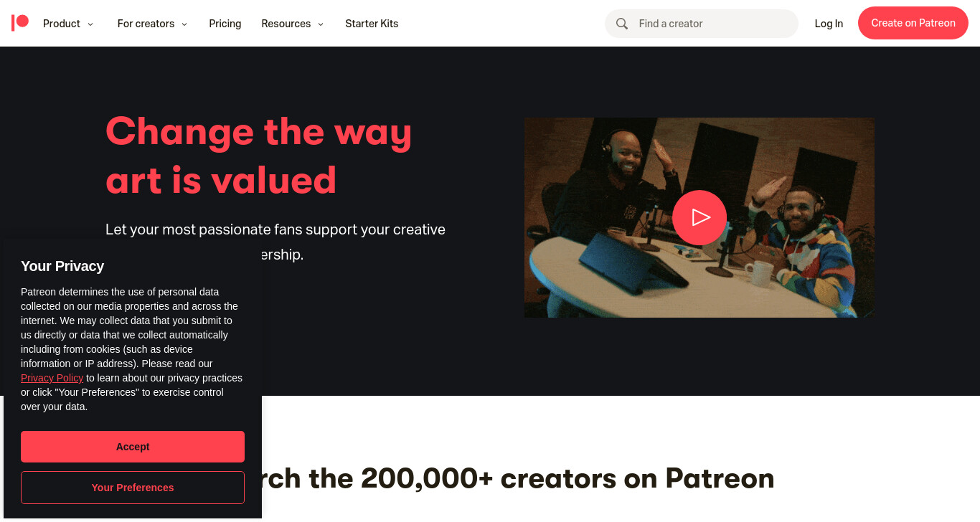Screen dimensions: 980x522
Task: Accept the privacy cookie notice
Action: click(133, 447)
